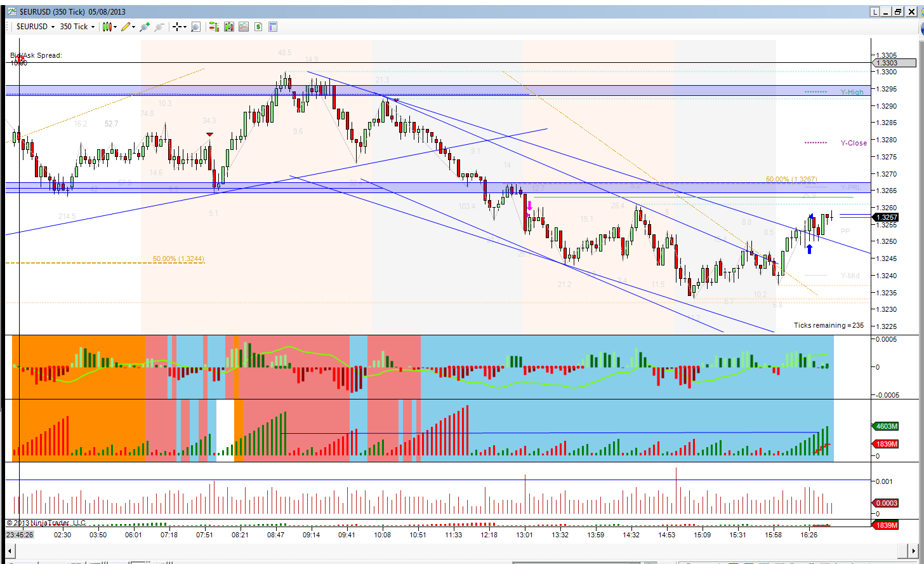Click the L link button in title bar
The width and height of the screenshot is (924, 564).
click(875, 11)
